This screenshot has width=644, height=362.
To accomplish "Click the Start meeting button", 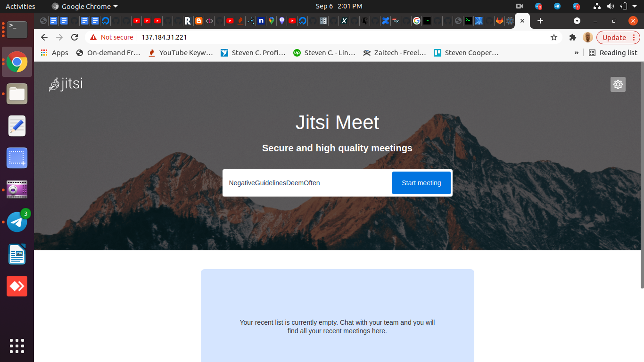I will (x=421, y=182).
